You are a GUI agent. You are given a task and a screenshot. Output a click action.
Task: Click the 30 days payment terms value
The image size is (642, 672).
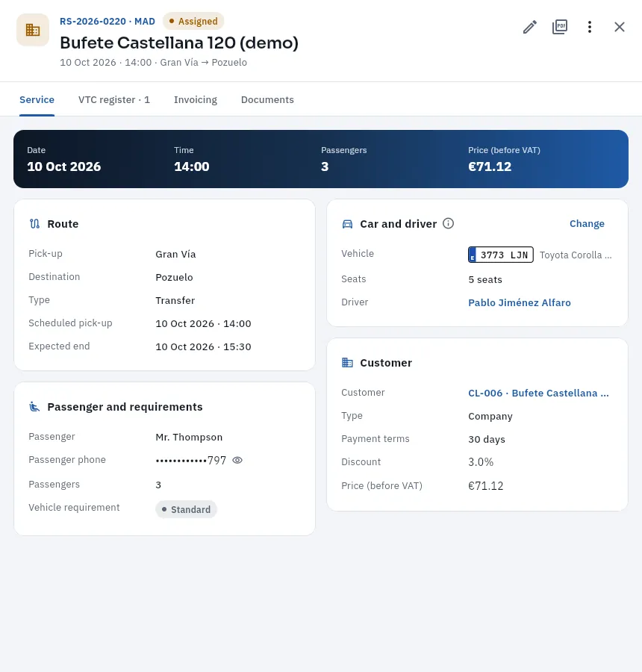(x=487, y=439)
